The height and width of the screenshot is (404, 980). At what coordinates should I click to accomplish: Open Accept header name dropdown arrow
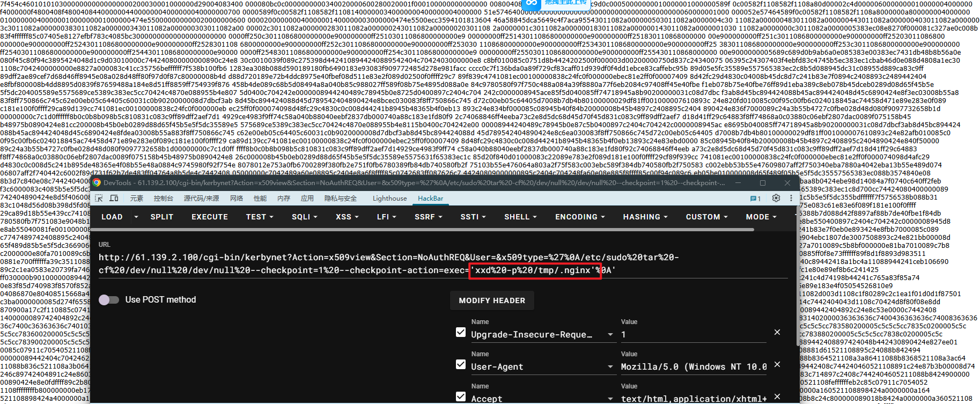coord(610,399)
